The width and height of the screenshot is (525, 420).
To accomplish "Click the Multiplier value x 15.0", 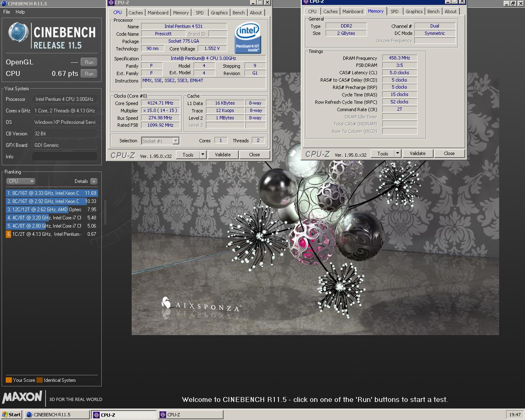I will coord(160,110).
